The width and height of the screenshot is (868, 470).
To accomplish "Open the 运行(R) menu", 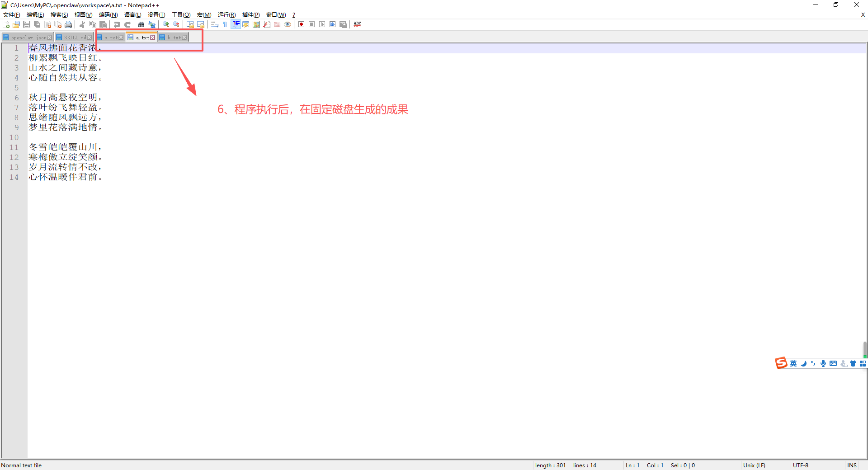I will click(227, 15).
